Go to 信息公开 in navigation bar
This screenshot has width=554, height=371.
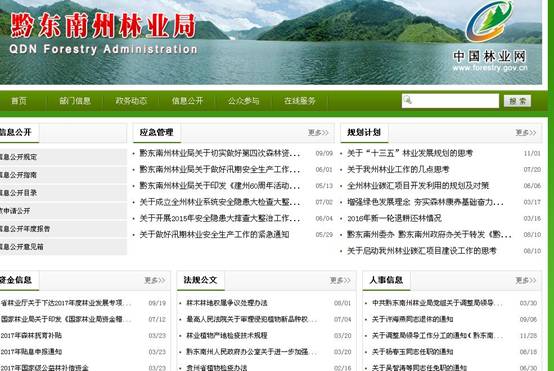point(187,101)
